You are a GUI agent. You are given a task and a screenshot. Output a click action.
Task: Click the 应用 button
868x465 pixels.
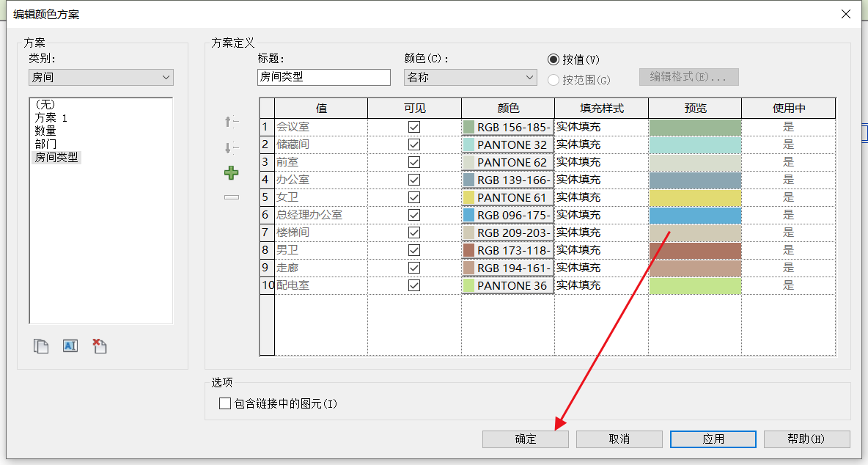tap(713, 439)
